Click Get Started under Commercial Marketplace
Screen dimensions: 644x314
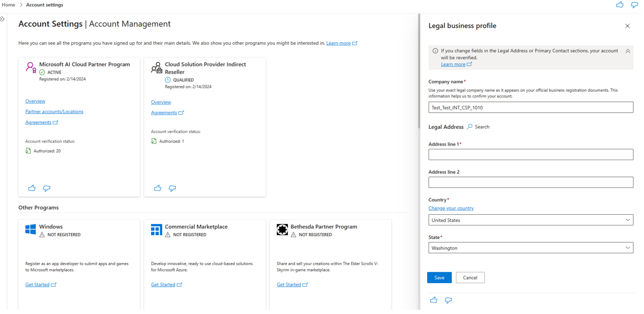pos(163,285)
